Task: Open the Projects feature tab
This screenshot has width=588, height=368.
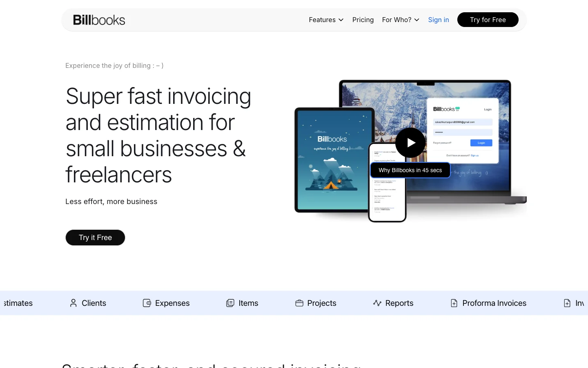Action: click(x=316, y=303)
